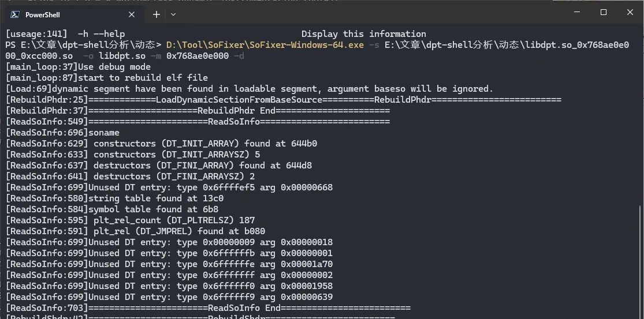644x319 pixels.
Task: Click the DT_INIT_ARRAY found at 644b0 line
Action: click(161, 144)
